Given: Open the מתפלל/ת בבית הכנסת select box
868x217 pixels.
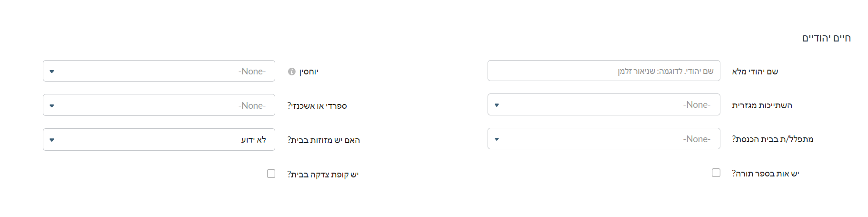Looking at the screenshot, I should (604, 139).
